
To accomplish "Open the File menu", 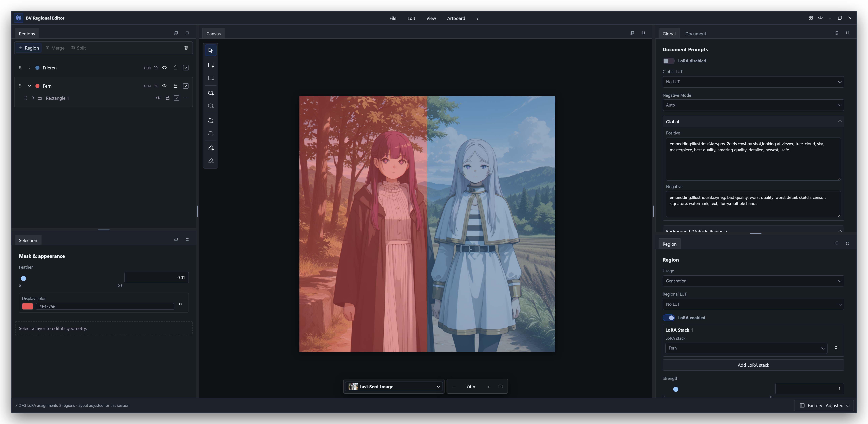I will click(x=393, y=18).
